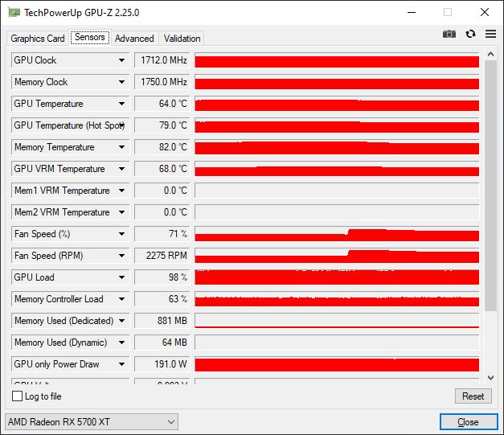Select the Sensors tab

(90, 37)
